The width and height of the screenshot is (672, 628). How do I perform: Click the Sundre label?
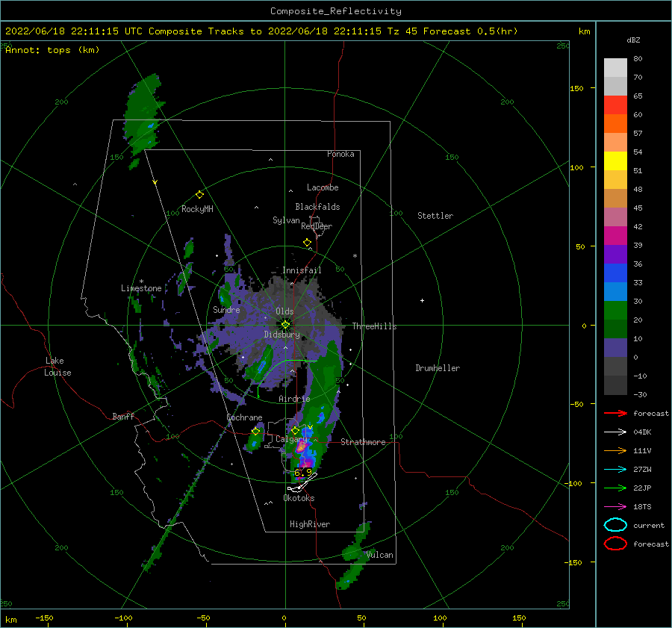coord(226,309)
